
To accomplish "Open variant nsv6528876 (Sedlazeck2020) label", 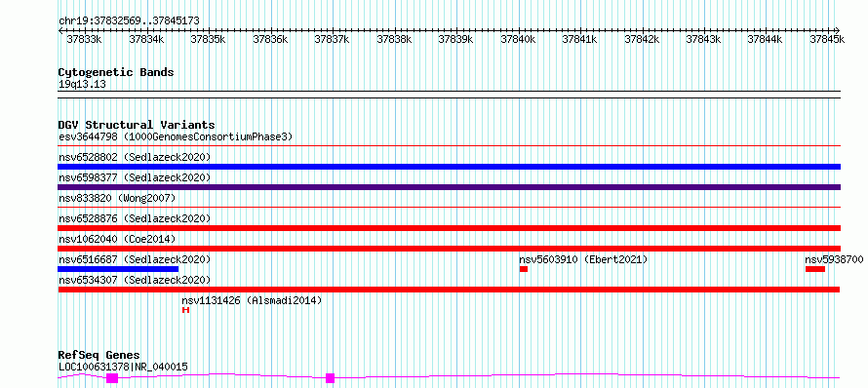I will pyautogui.click(x=135, y=218).
